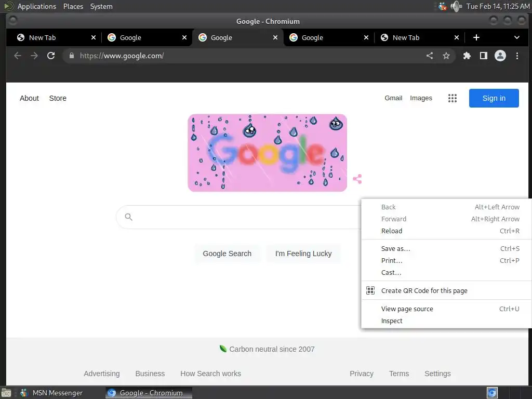Open the Settings footer link
The image size is (532, 399).
pyautogui.click(x=437, y=374)
